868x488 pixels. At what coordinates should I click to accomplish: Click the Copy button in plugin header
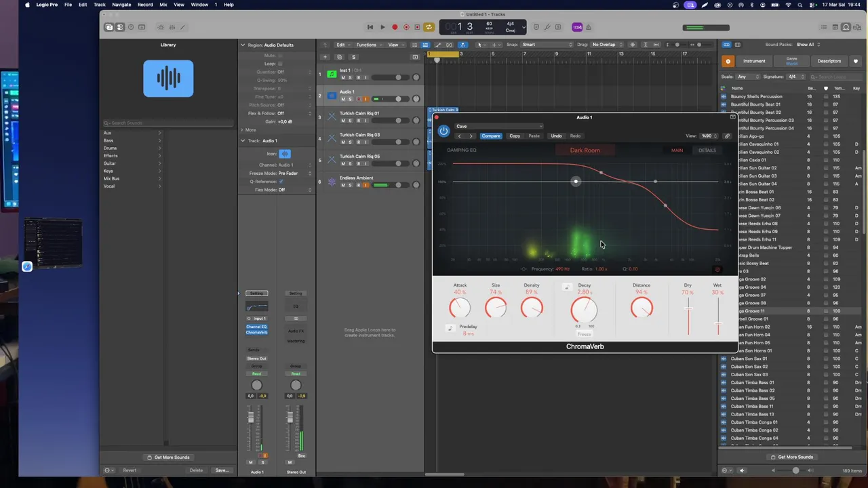pos(515,136)
